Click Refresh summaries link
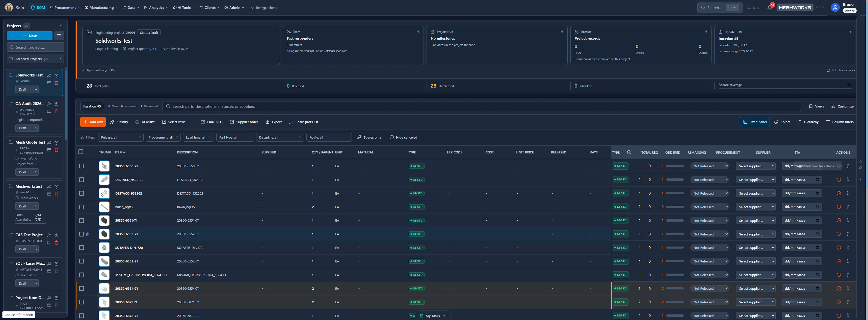 841,70
